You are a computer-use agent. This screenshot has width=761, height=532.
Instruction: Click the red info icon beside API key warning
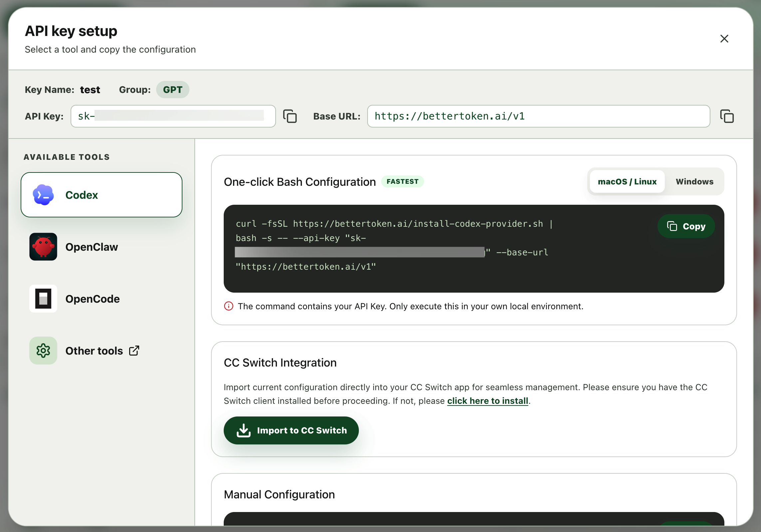229,306
